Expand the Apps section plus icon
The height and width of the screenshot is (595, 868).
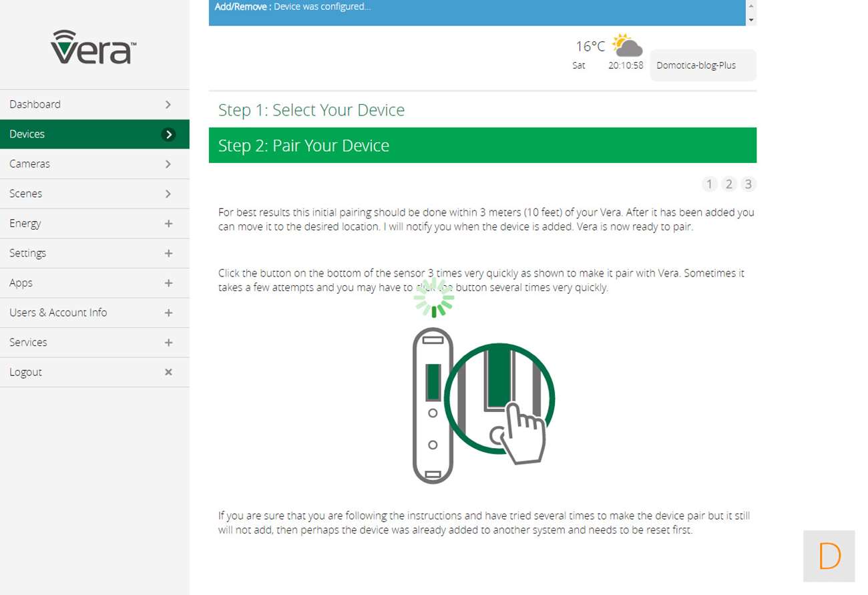tap(168, 283)
